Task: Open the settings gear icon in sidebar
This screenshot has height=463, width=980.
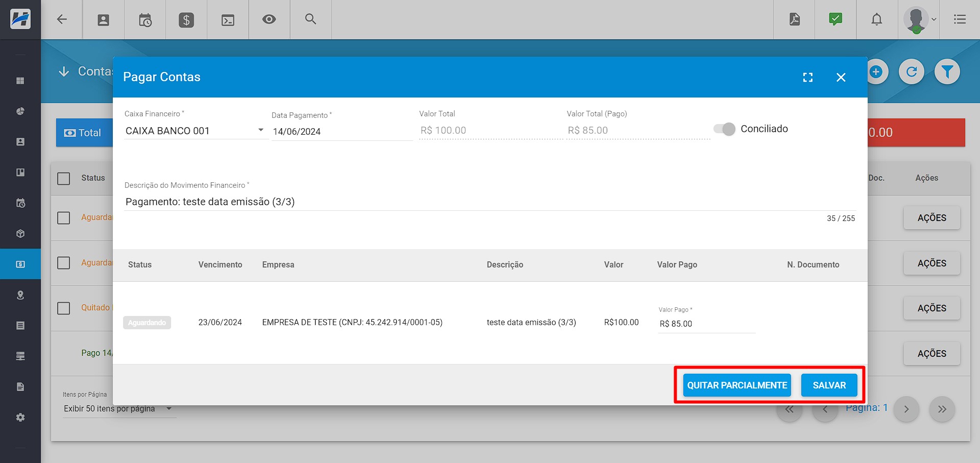Action: click(x=20, y=418)
